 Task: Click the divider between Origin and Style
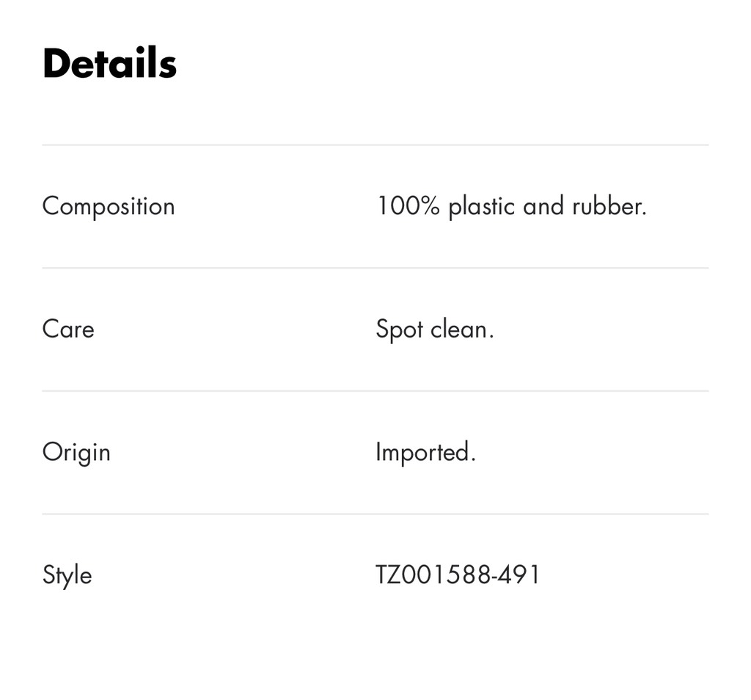375,514
